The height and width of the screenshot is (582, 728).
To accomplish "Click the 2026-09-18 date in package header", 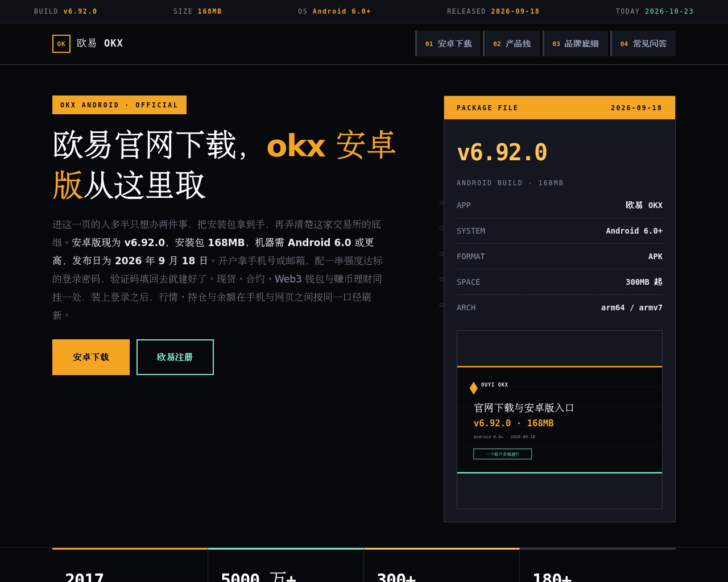I will [636, 108].
